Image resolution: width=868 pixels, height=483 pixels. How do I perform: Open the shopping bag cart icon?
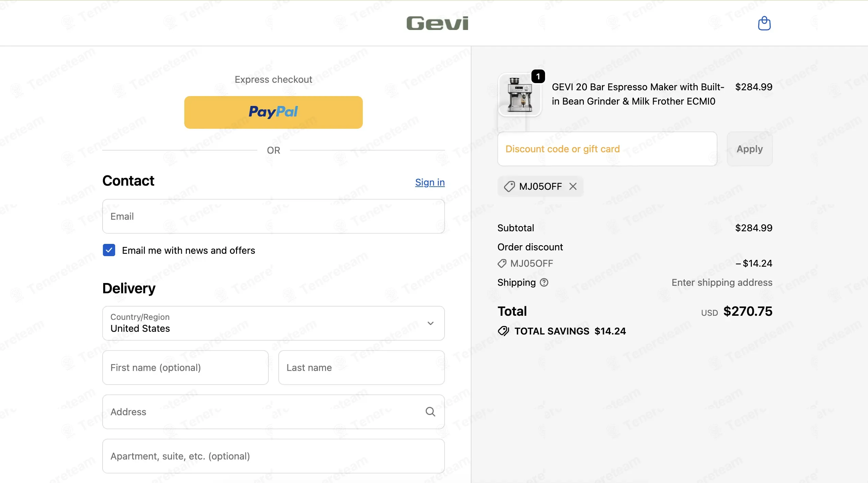[764, 23]
